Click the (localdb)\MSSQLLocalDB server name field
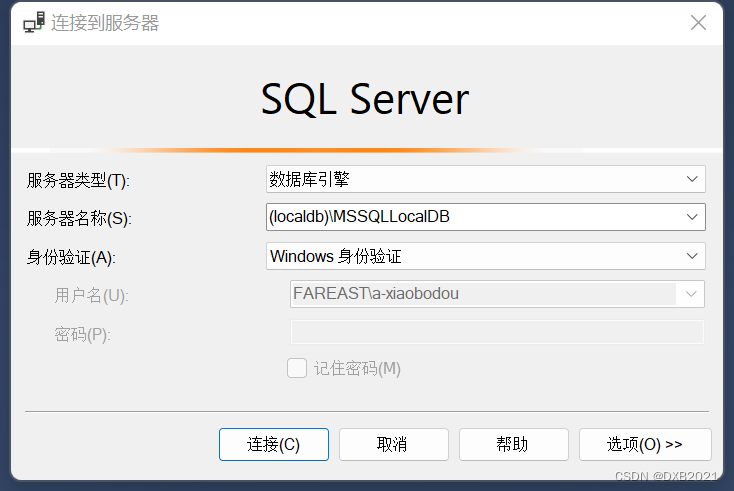 click(x=485, y=217)
